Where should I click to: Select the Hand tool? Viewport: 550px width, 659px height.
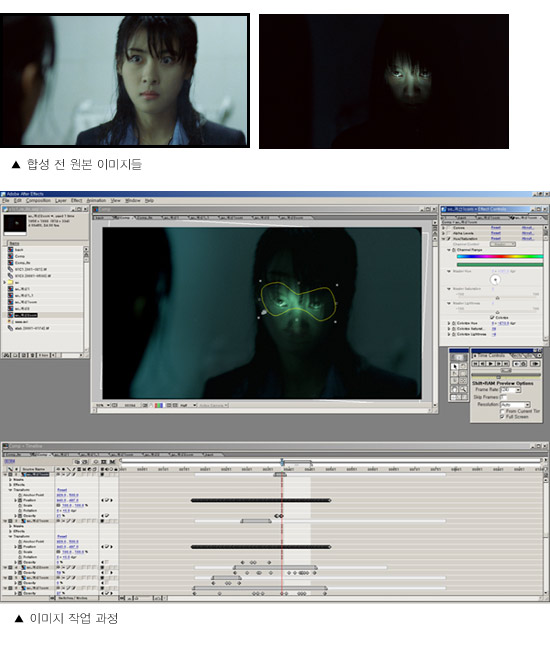click(454, 389)
